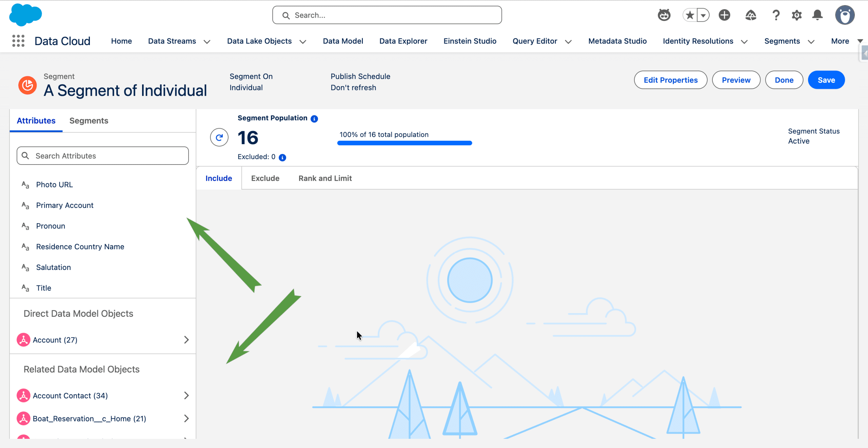The image size is (868, 448).
Task: Click the Search Attributes field
Action: (103, 156)
